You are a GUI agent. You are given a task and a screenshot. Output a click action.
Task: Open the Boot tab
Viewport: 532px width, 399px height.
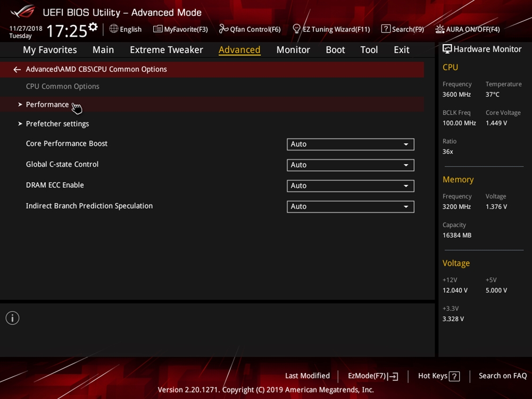335,50
